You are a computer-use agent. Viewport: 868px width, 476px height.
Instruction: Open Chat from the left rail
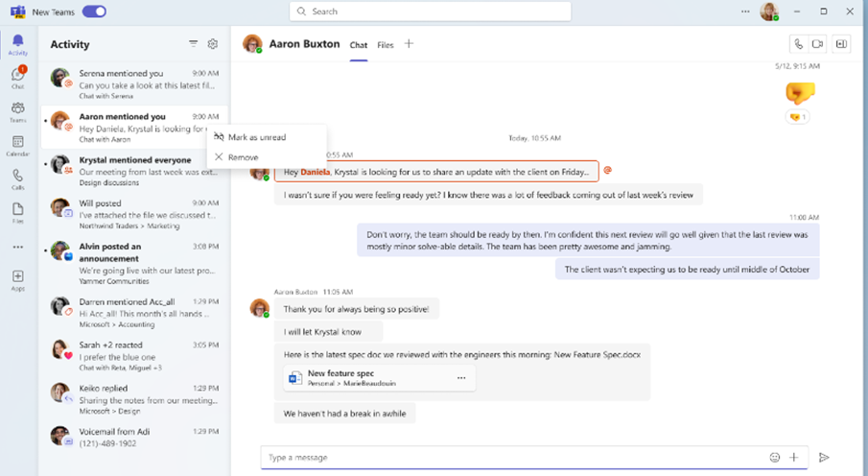click(x=17, y=78)
